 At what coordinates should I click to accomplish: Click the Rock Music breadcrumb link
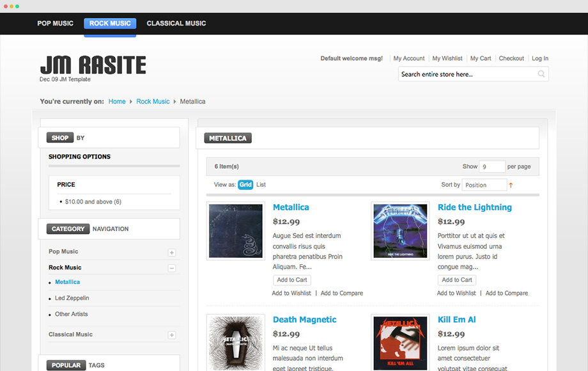tap(153, 101)
